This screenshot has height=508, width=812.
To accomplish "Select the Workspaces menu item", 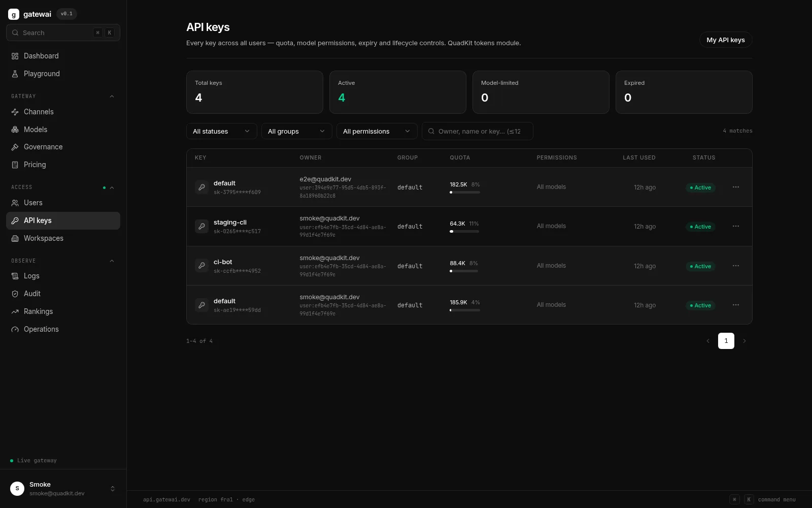I will click(x=63, y=238).
